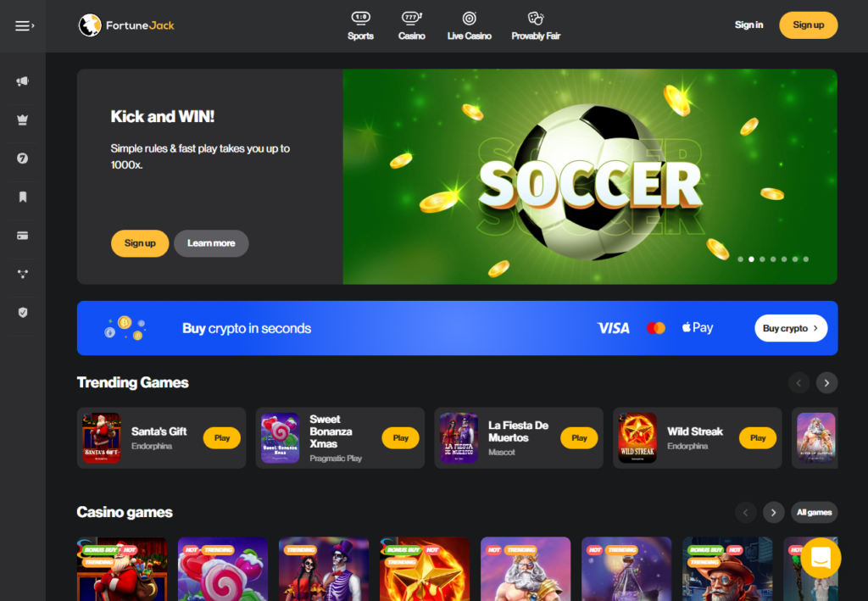This screenshot has height=601, width=868.
Task: Open the Live Casino section
Action: point(469,26)
